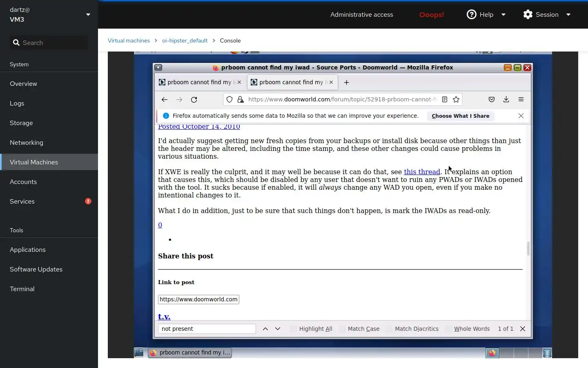The image size is (588, 368).
Task: Click the '0' reactions link
Action: pos(160,225)
